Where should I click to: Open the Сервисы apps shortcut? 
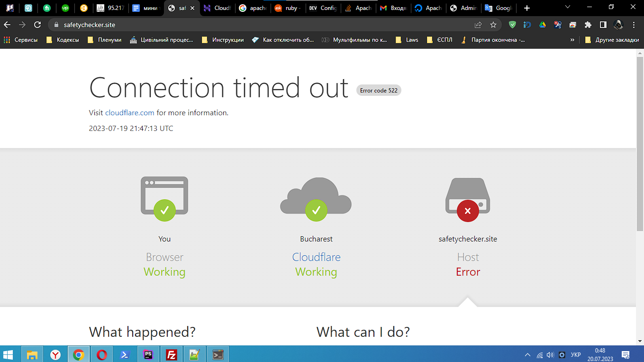(x=20, y=40)
